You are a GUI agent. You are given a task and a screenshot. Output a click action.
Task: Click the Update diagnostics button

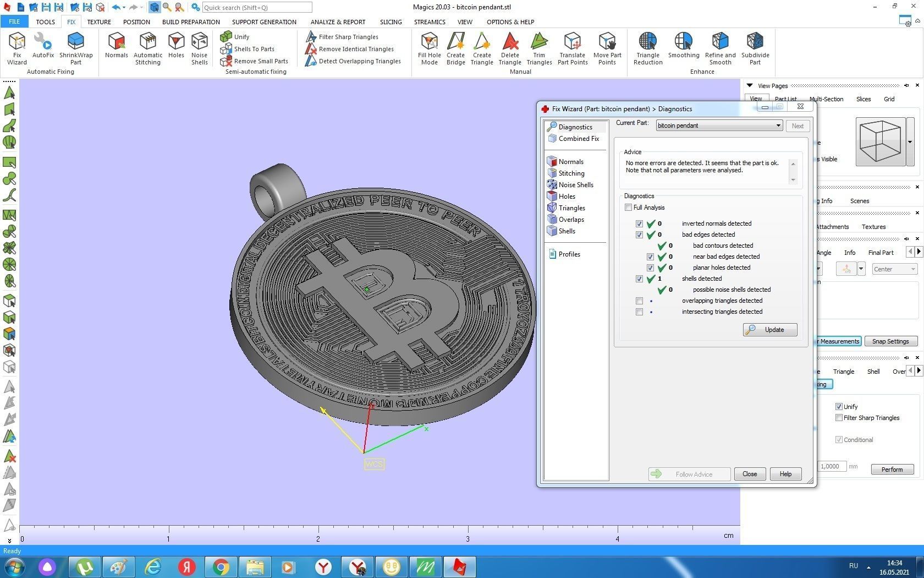click(769, 330)
